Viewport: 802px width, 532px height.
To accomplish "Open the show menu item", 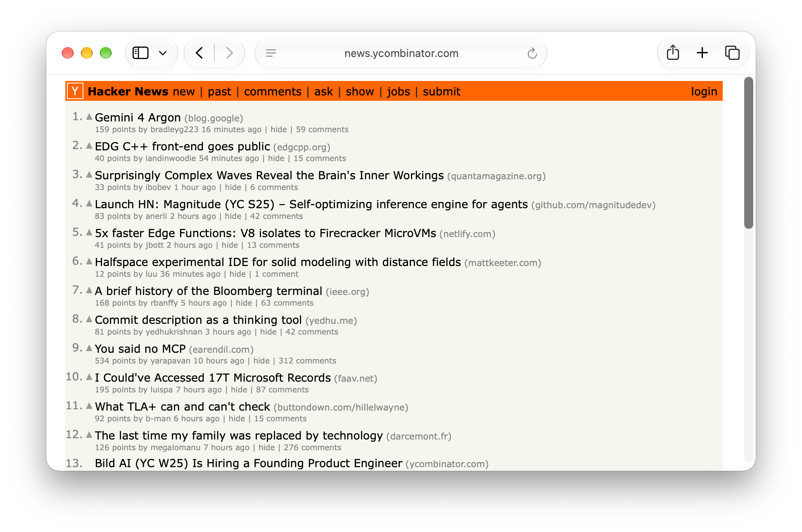I will pos(360,92).
